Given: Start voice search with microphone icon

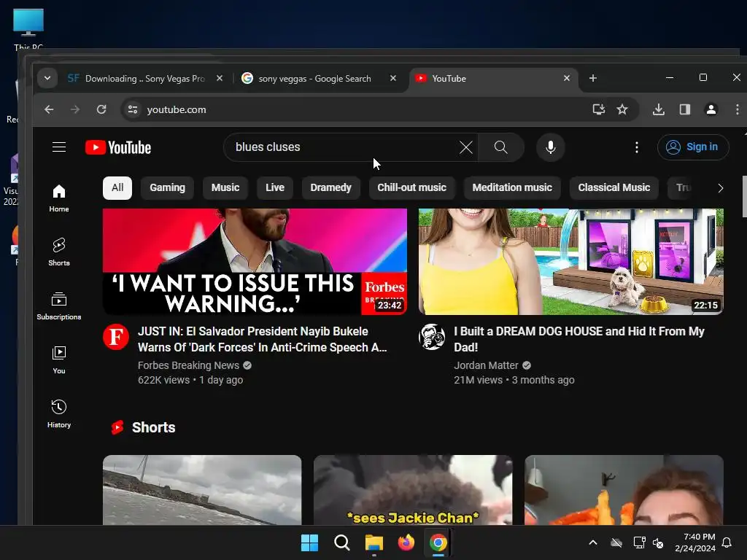Looking at the screenshot, I should 550,147.
